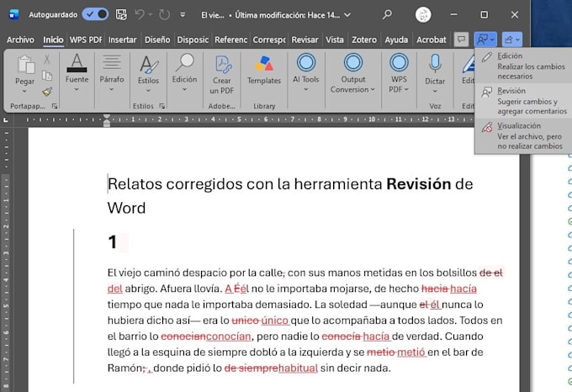Click the document title heading
This screenshot has height=392, width=572.
290,196
